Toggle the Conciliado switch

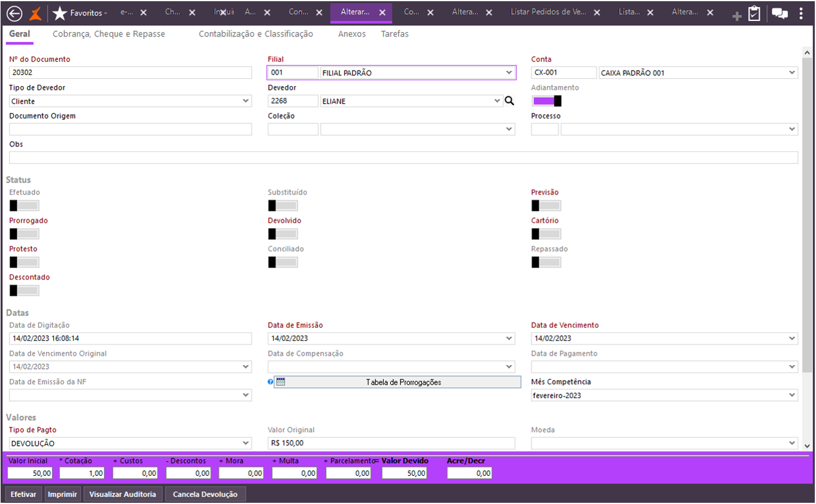(x=283, y=262)
